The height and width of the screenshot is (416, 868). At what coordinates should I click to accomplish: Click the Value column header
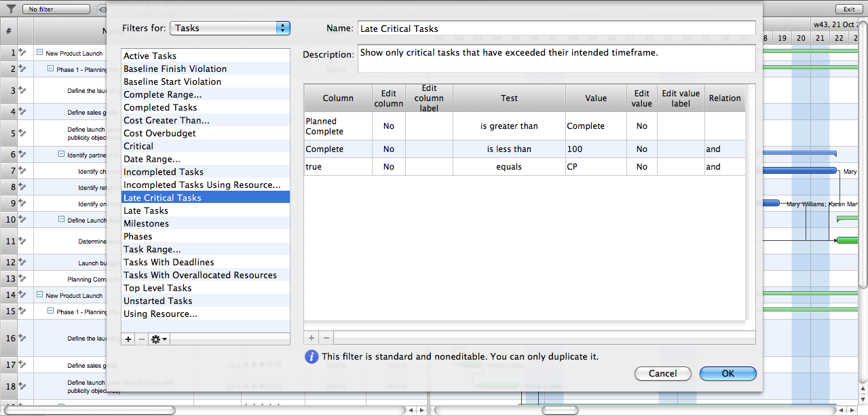coord(596,98)
